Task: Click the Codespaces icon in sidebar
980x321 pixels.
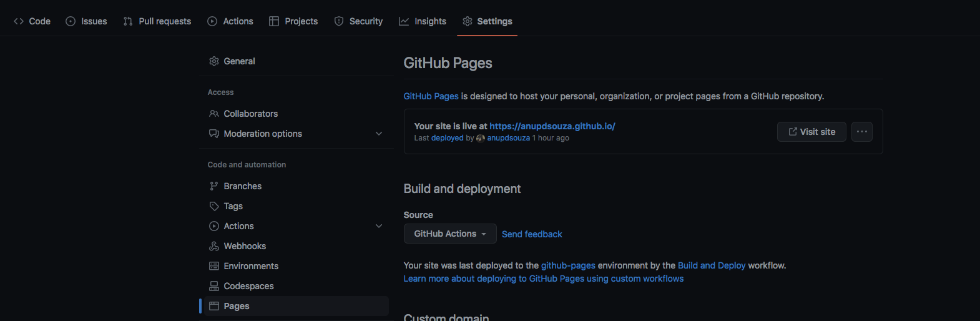Action: [x=214, y=286]
